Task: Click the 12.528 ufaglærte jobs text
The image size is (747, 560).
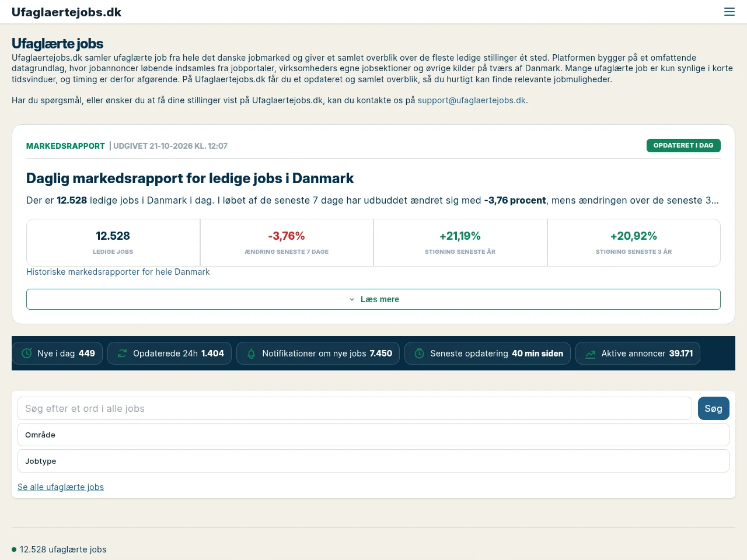Action: (63, 549)
